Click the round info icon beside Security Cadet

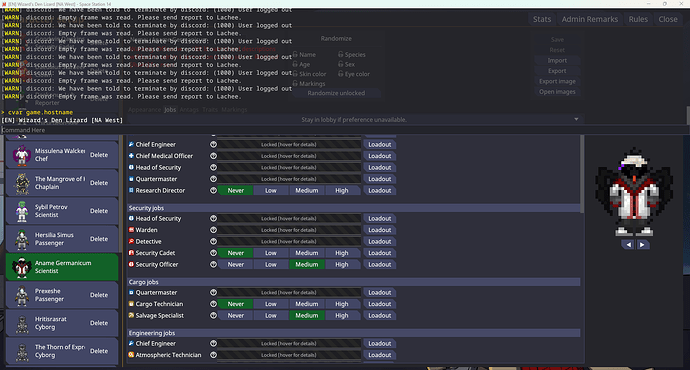point(213,253)
